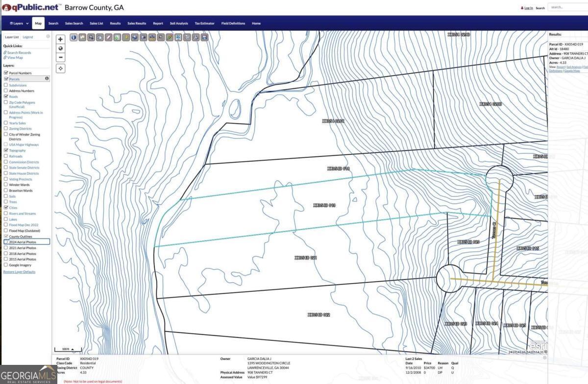Enable the Subdivisions layer
The width and height of the screenshot is (588, 384).
6,85
